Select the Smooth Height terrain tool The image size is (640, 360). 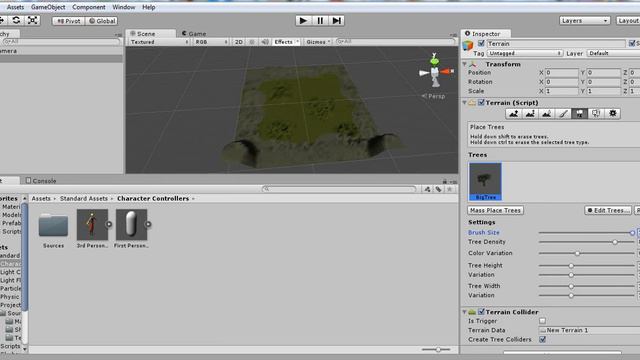pyautogui.click(x=547, y=114)
